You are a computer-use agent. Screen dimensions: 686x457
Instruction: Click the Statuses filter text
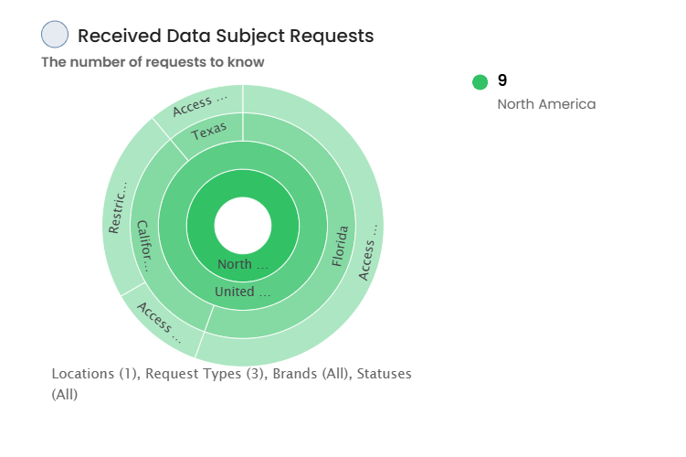click(384, 374)
